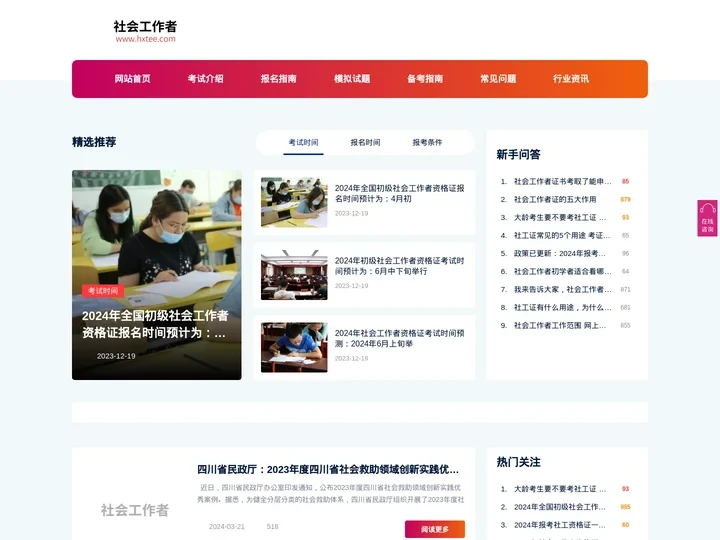720x540 pixels.
Task: Click the 2024-03-21 date under Sichuan article
Action: click(x=226, y=526)
